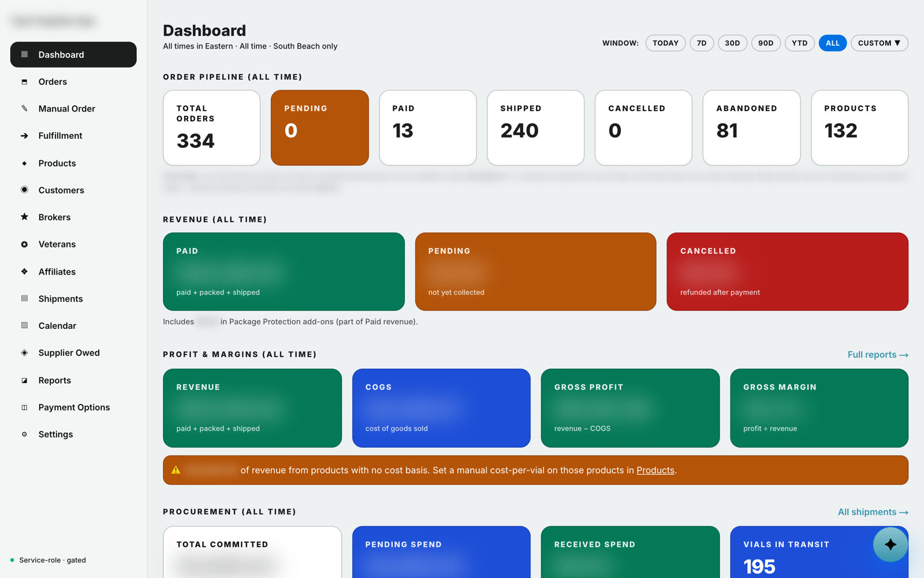924x578 pixels.
Task: Open the CUSTOM window dropdown
Action: coord(879,43)
